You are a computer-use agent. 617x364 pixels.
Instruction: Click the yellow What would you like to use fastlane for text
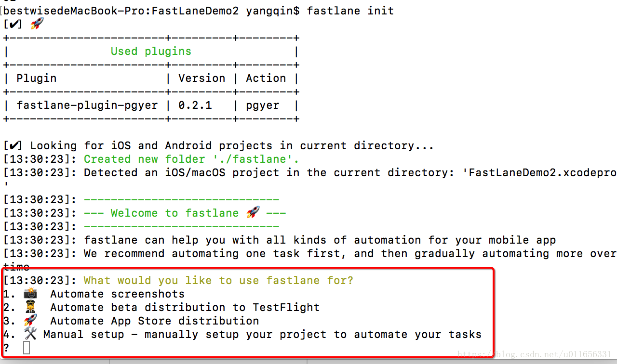click(218, 280)
